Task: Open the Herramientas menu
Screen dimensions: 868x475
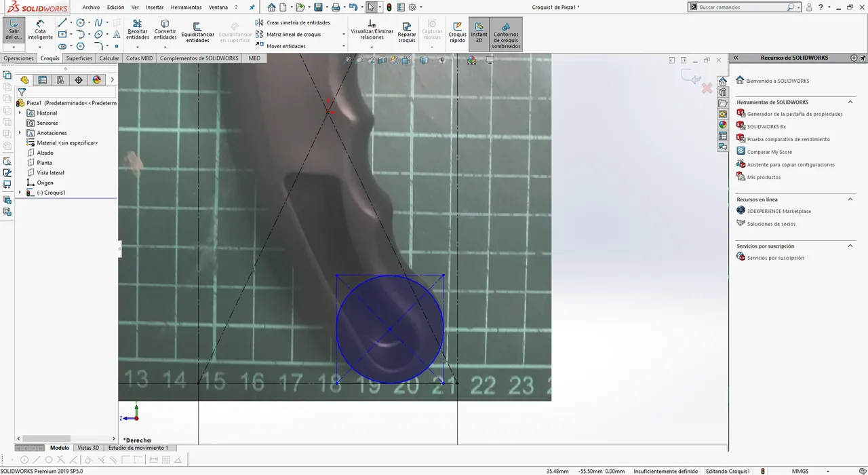Action: (x=186, y=7)
